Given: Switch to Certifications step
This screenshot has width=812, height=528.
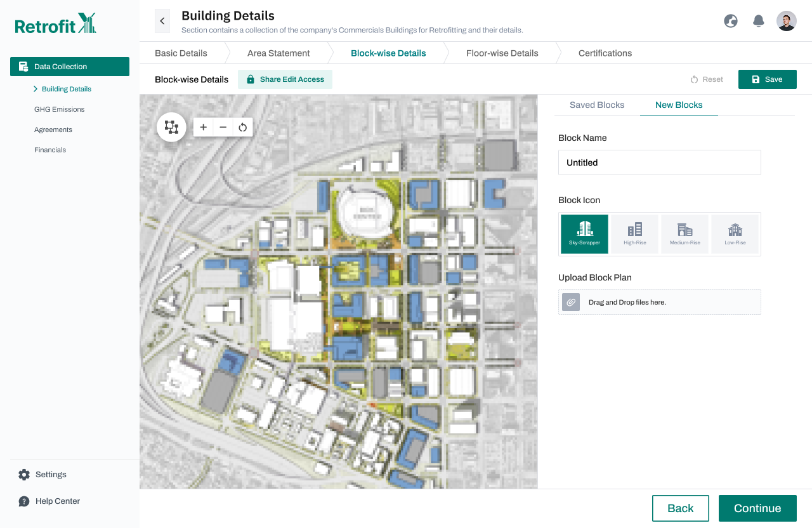Looking at the screenshot, I should point(605,53).
